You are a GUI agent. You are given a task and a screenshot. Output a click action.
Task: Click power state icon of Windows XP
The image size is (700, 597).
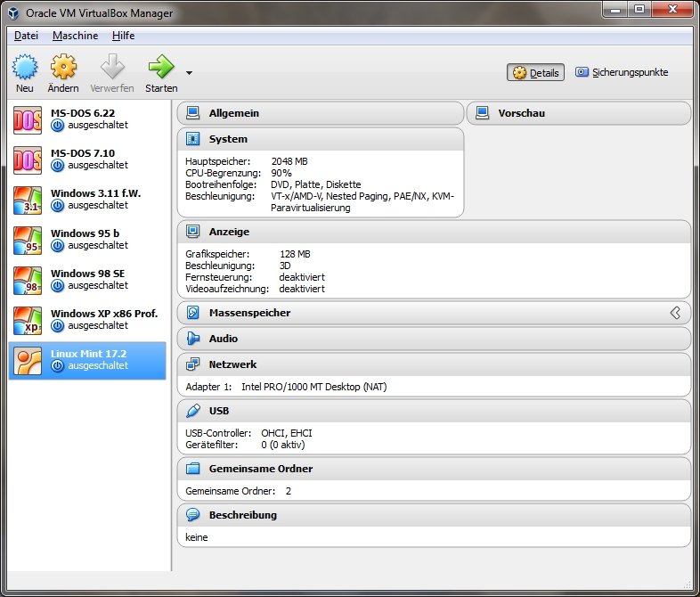click(57, 326)
